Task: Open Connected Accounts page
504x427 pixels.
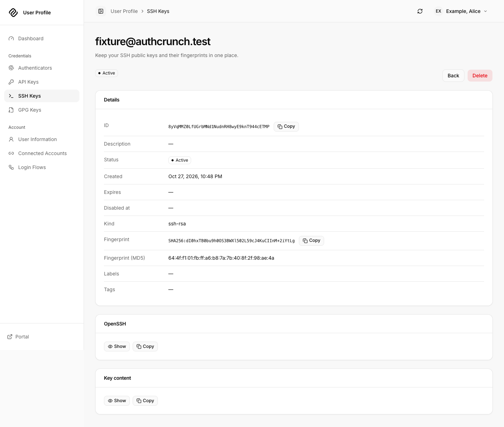Action: pyautogui.click(x=42, y=153)
